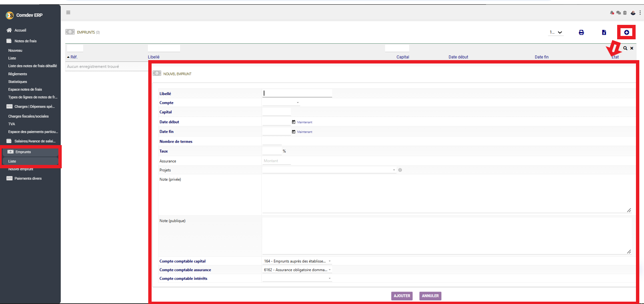644x304 pixels.
Task: Open the notifications bell icon
Action: pos(612,13)
